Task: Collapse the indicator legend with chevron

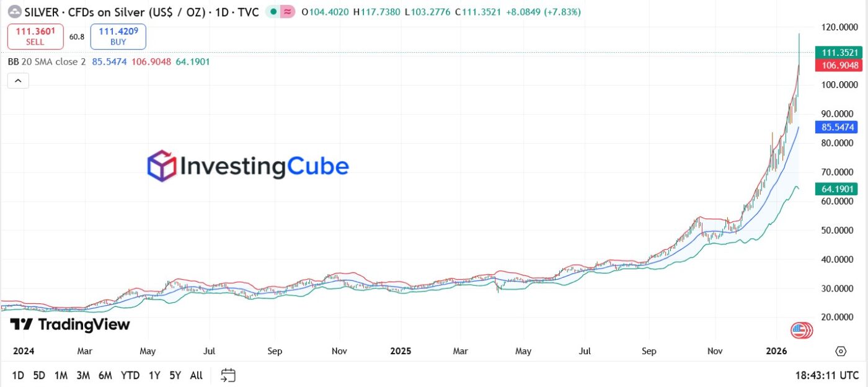Action: pyautogui.click(x=18, y=81)
